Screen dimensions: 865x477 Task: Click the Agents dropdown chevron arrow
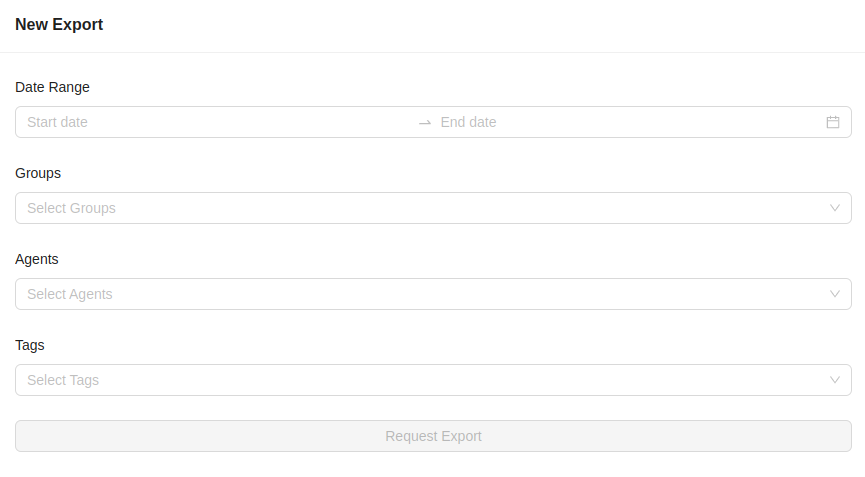(x=835, y=294)
